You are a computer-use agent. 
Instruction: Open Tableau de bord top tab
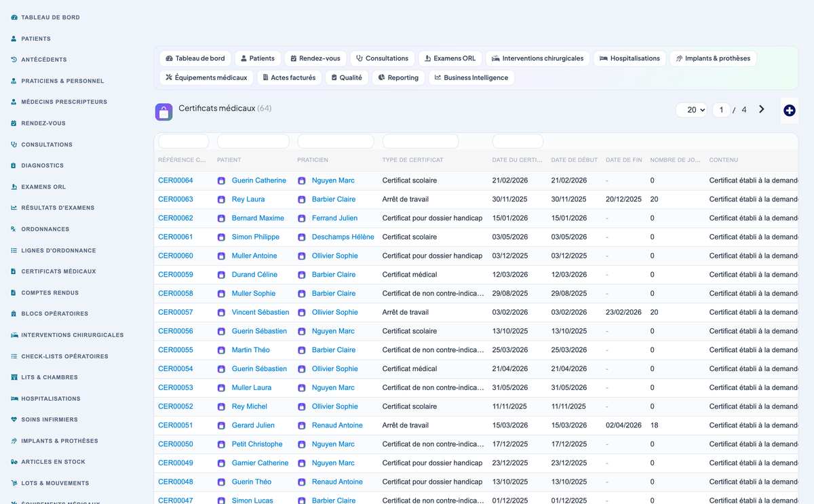point(195,58)
